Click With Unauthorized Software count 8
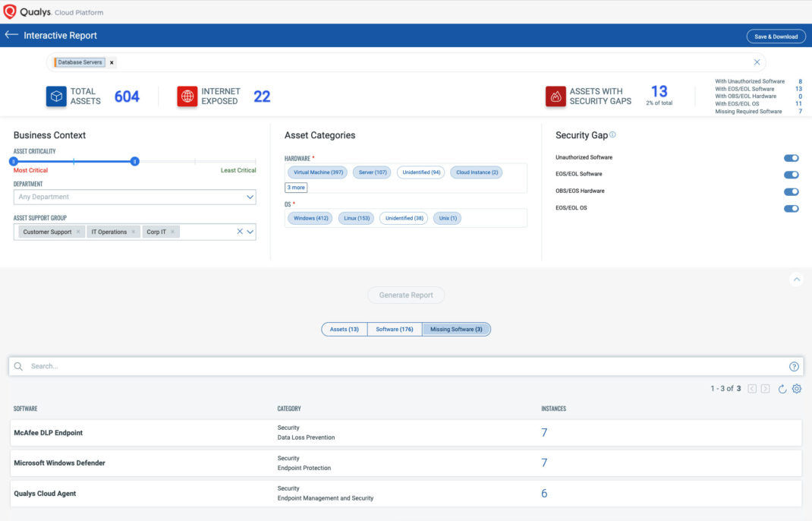 (x=800, y=81)
